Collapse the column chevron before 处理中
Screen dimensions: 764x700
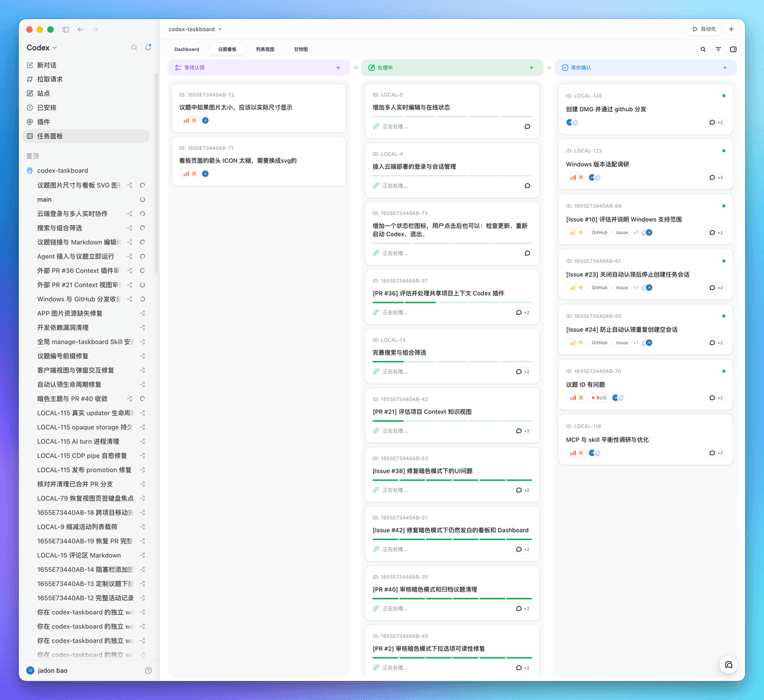[x=356, y=68]
